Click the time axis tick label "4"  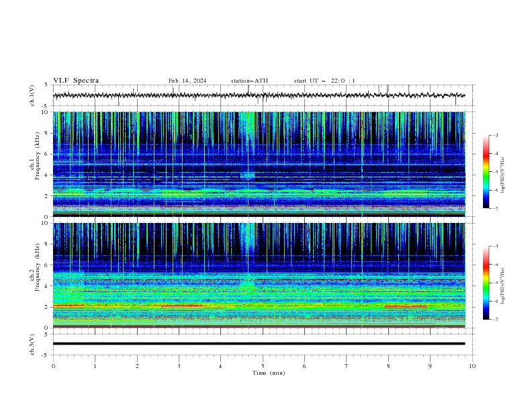[220, 366]
